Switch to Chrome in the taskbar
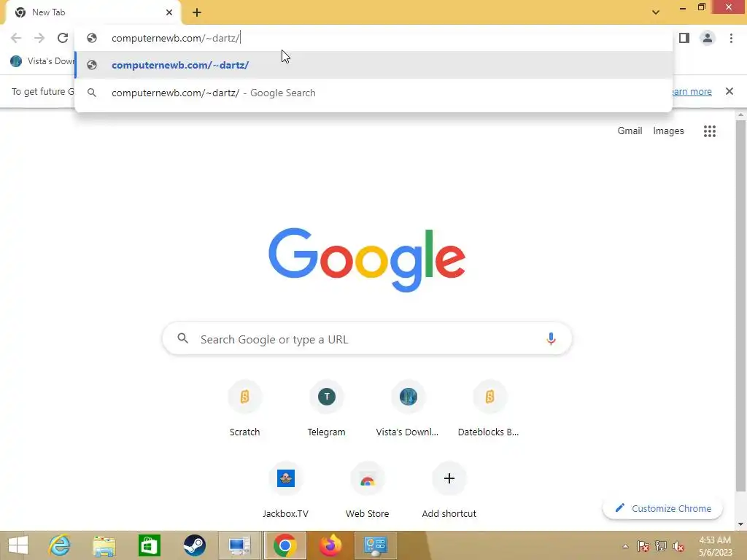The image size is (747, 560). click(285, 545)
